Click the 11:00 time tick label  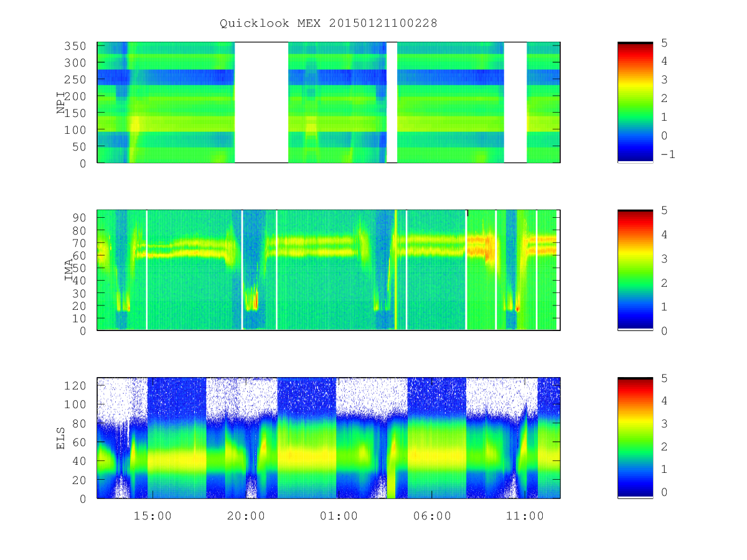(x=525, y=516)
